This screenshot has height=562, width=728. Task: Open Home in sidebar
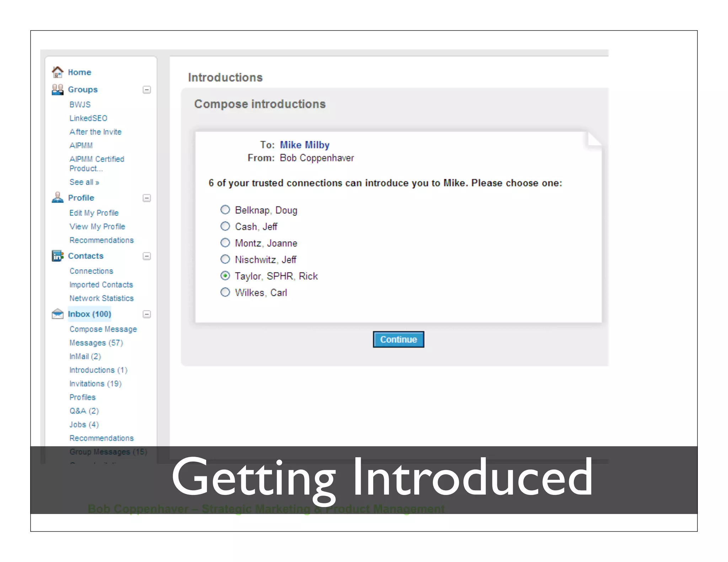pyautogui.click(x=80, y=72)
